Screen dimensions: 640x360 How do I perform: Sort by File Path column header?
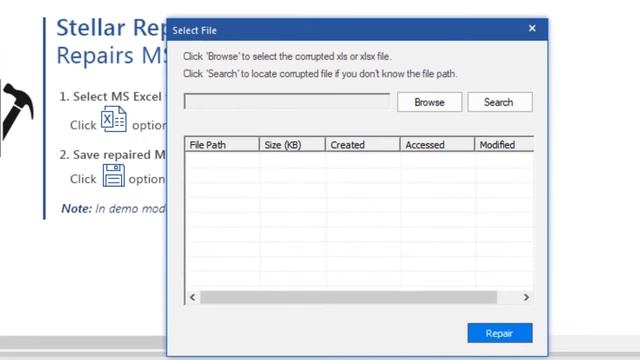pyautogui.click(x=222, y=144)
